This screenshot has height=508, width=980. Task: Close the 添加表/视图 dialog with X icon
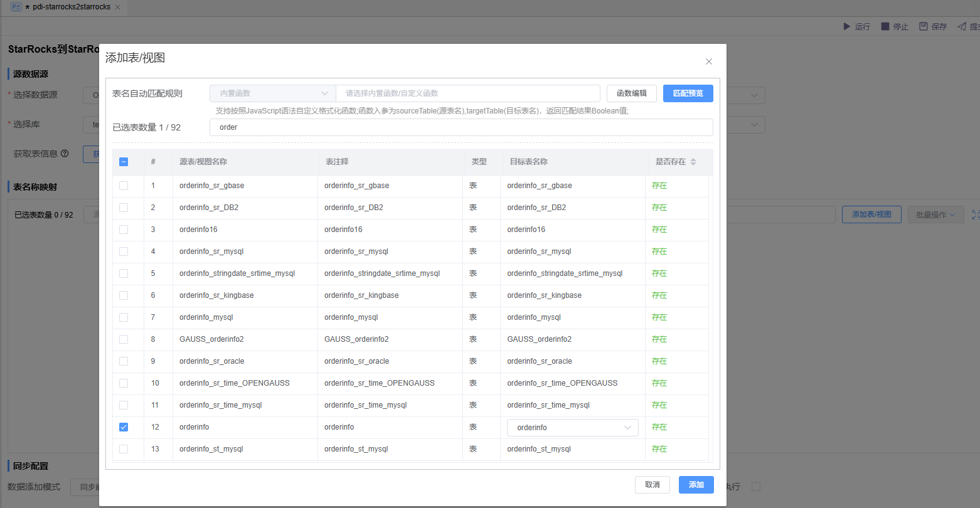click(x=708, y=61)
